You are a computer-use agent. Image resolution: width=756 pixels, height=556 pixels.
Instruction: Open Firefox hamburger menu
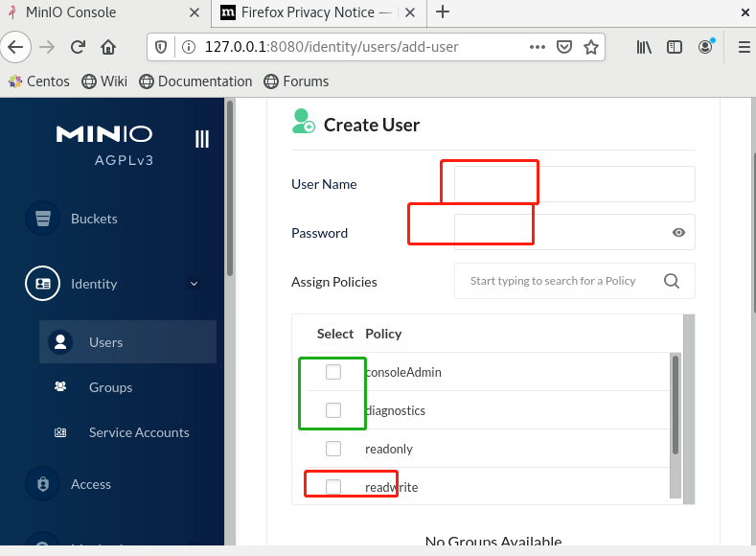pyautogui.click(x=745, y=47)
